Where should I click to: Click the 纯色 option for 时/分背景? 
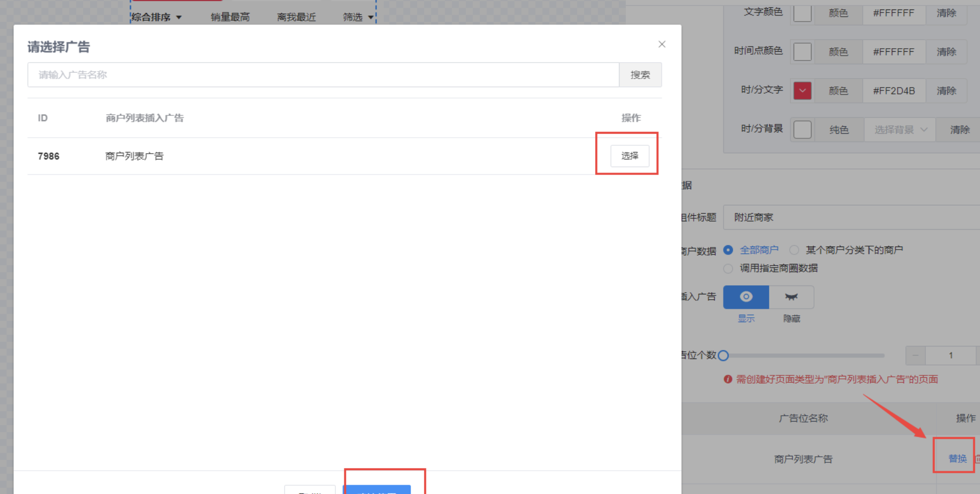pyautogui.click(x=839, y=129)
